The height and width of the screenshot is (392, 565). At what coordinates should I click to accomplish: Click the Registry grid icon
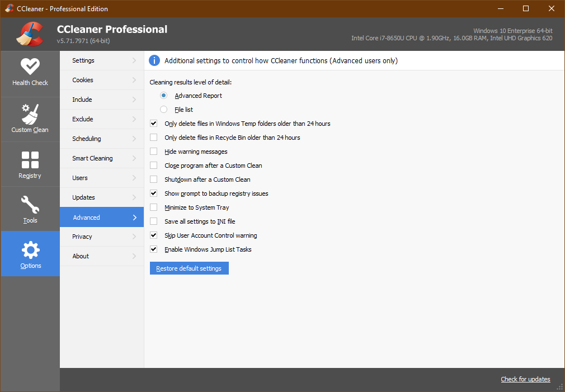click(30, 160)
